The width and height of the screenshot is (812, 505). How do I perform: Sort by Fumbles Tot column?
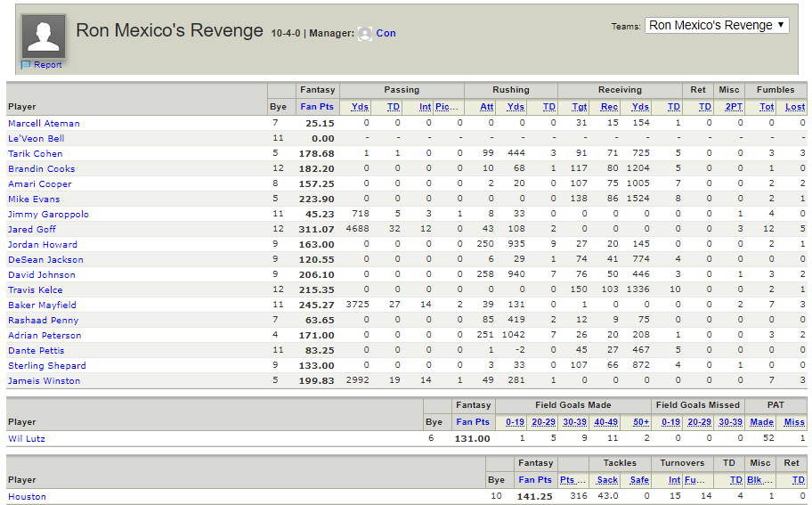(767, 107)
